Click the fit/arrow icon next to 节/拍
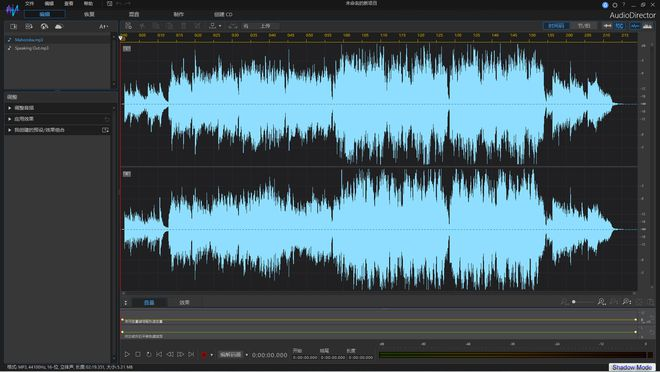Viewport: 660px width, 372px height. tap(607, 26)
